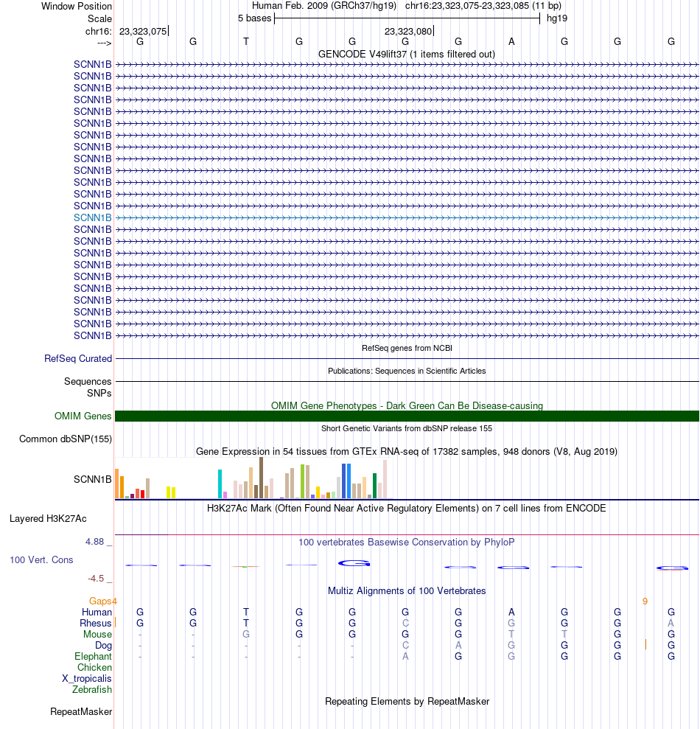Click the Common dbSNP(155) track label
The image size is (700, 729).
click(x=66, y=439)
